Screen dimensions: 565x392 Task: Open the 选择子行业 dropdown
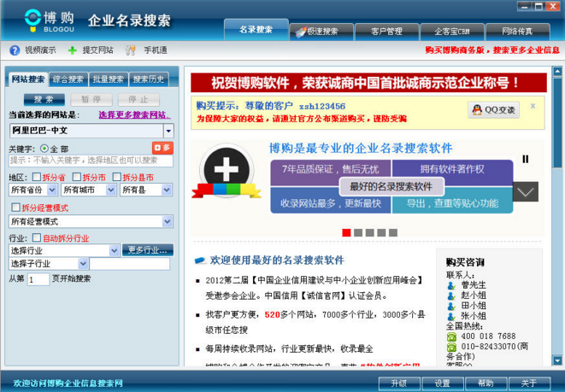click(83, 264)
